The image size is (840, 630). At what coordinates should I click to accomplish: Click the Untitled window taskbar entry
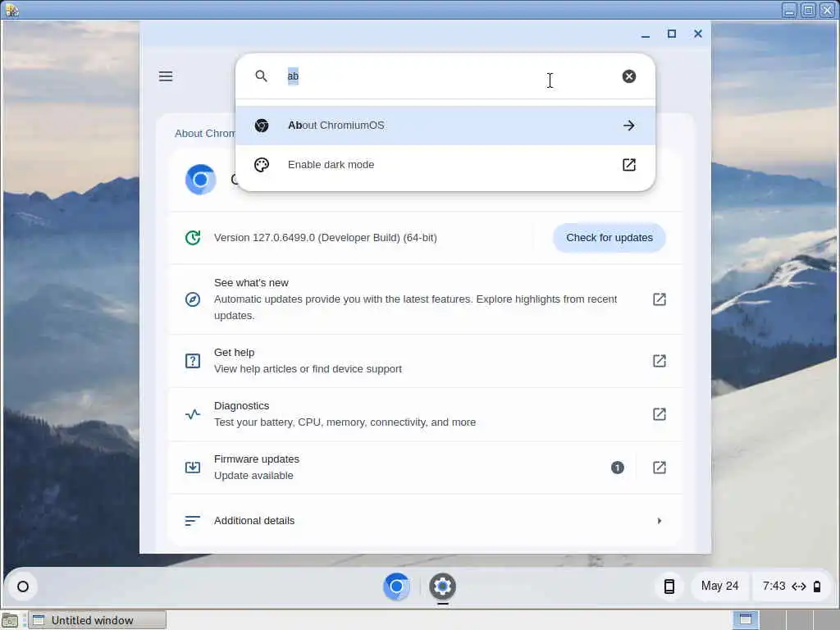coord(97,620)
